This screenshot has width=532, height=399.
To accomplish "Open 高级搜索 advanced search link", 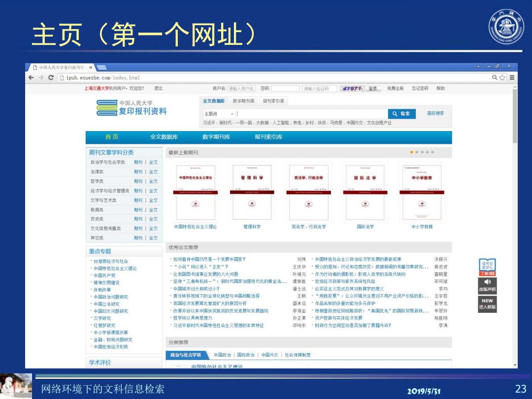I will coord(435,113).
